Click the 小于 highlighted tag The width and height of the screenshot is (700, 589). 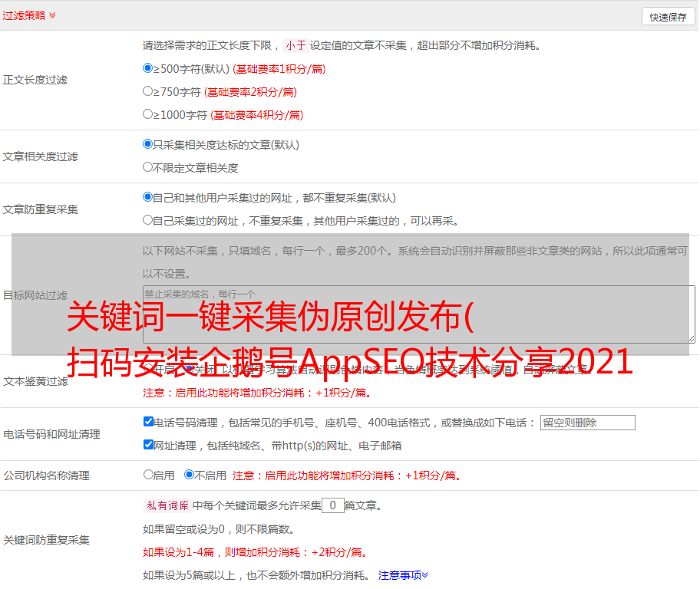(296, 45)
